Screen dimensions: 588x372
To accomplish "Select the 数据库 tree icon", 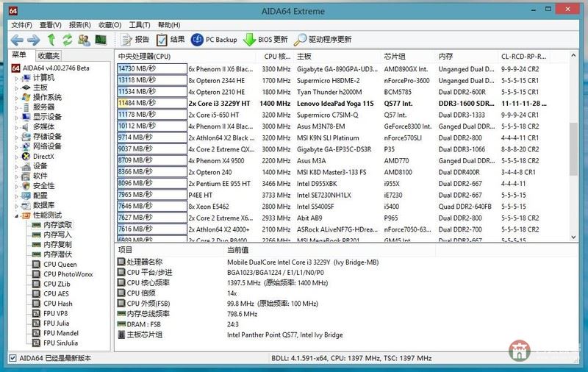I will [26, 205].
